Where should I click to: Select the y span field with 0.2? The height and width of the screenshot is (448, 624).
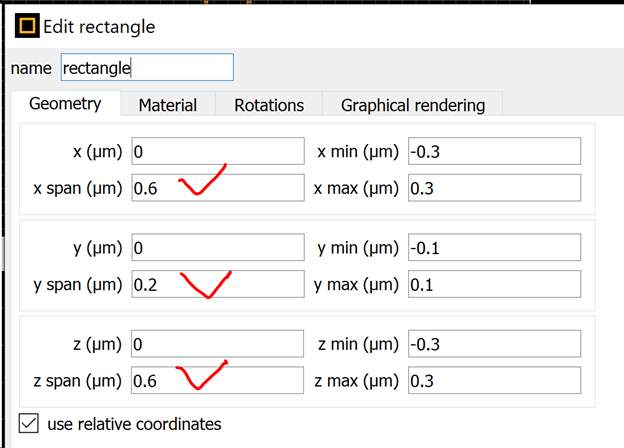tap(218, 284)
